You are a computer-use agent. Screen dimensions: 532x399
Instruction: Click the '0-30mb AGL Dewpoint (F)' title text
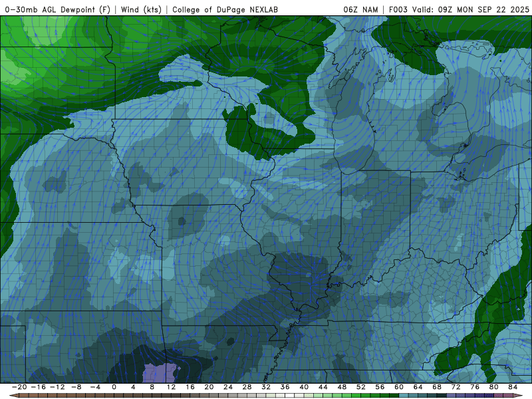(58, 9)
